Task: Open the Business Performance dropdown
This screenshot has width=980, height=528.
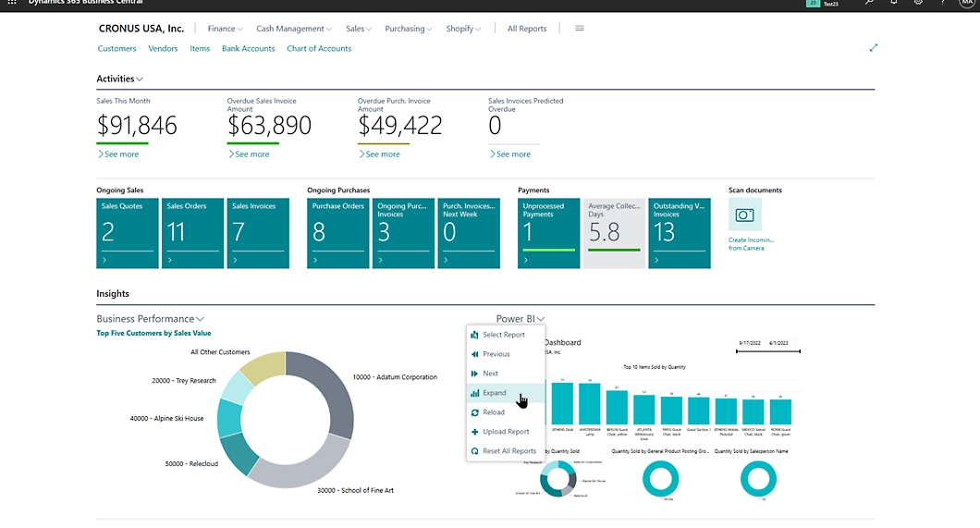Action: coord(150,319)
